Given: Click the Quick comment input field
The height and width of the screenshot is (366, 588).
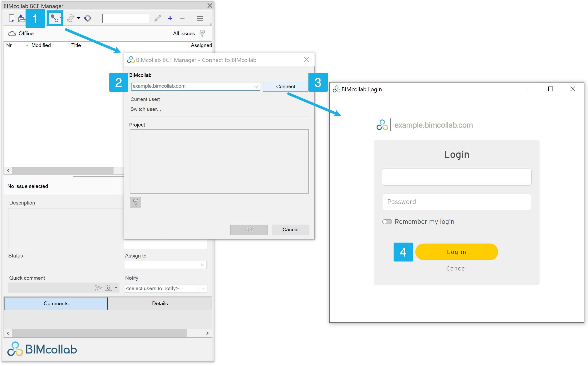Looking at the screenshot, I should pos(51,288).
